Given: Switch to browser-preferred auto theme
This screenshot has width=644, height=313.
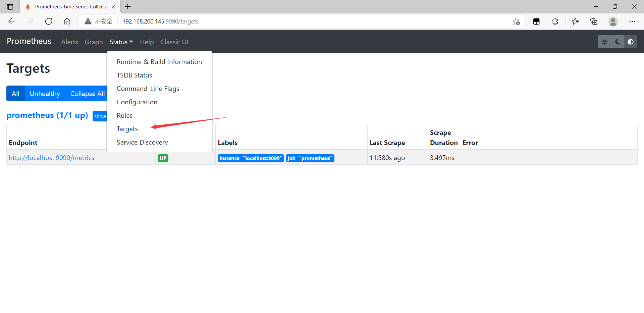Looking at the screenshot, I should pos(631,42).
